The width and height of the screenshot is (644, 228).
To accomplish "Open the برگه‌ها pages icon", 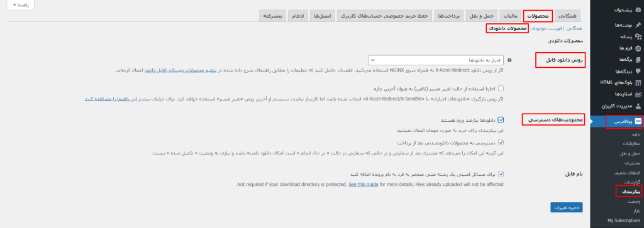I will point(638,60).
